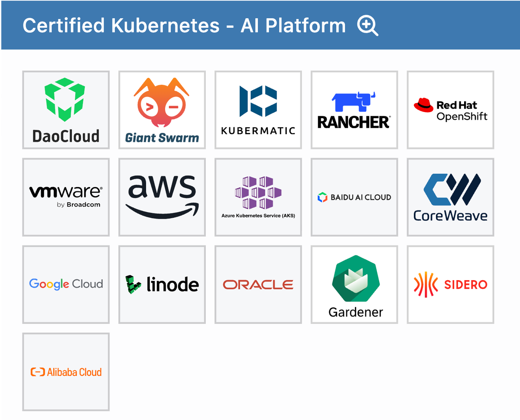
Task: Visit the Rancher vendor link
Action: pyautogui.click(x=354, y=110)
